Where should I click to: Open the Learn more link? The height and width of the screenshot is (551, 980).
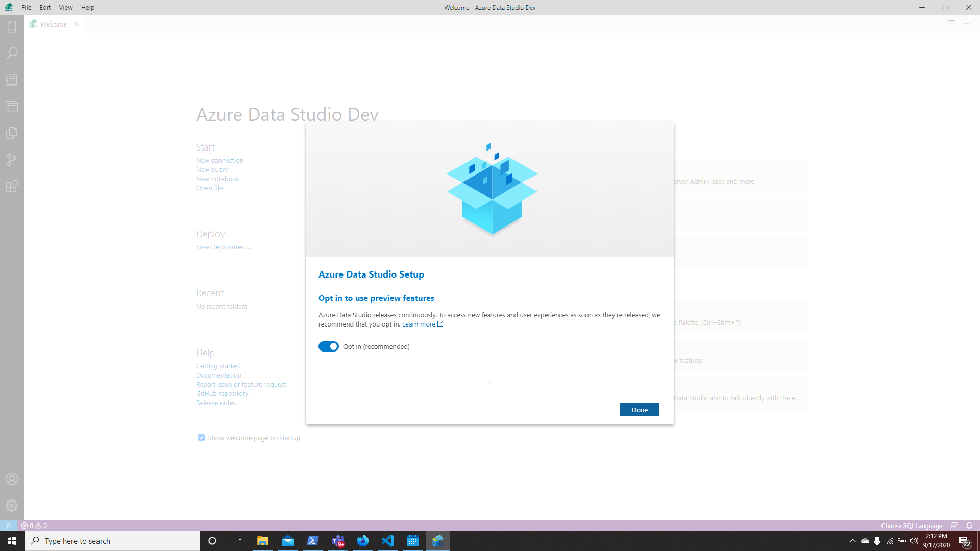tap(423, 324)
